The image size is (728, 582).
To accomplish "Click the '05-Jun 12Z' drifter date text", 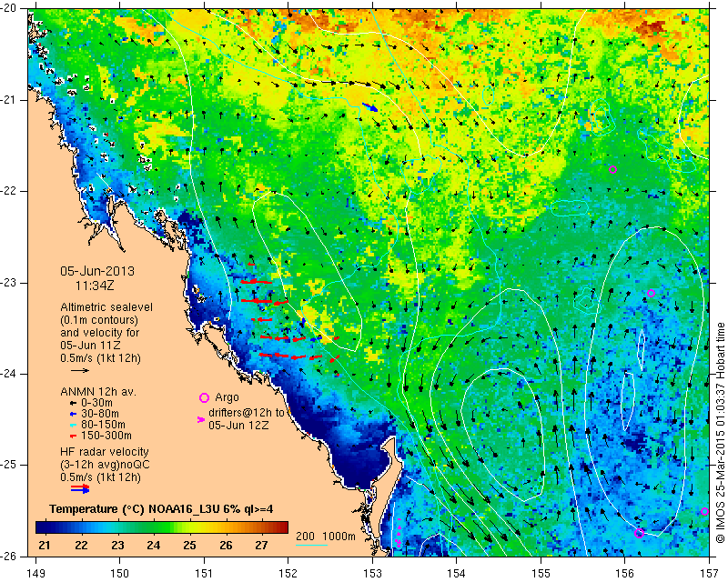I will pos(238,425).
